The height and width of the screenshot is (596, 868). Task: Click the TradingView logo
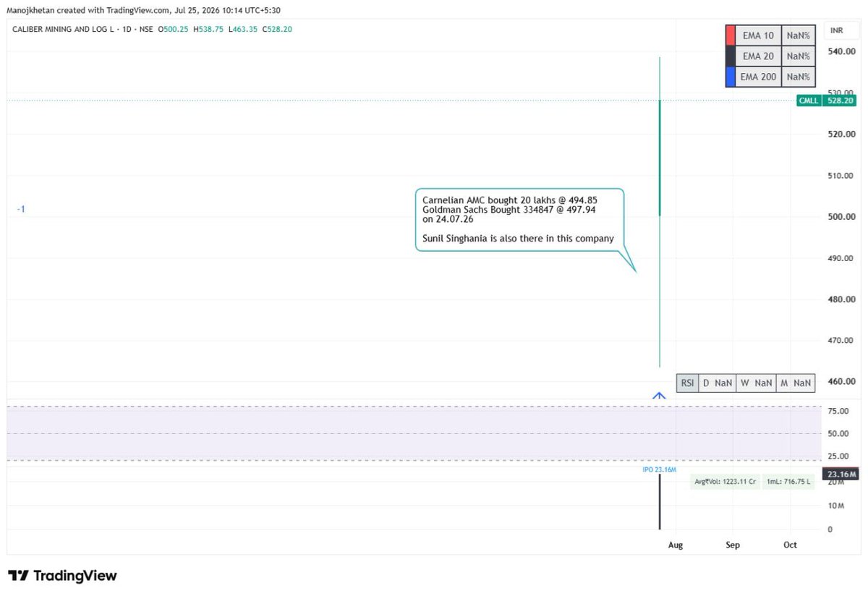click(62, 576)
